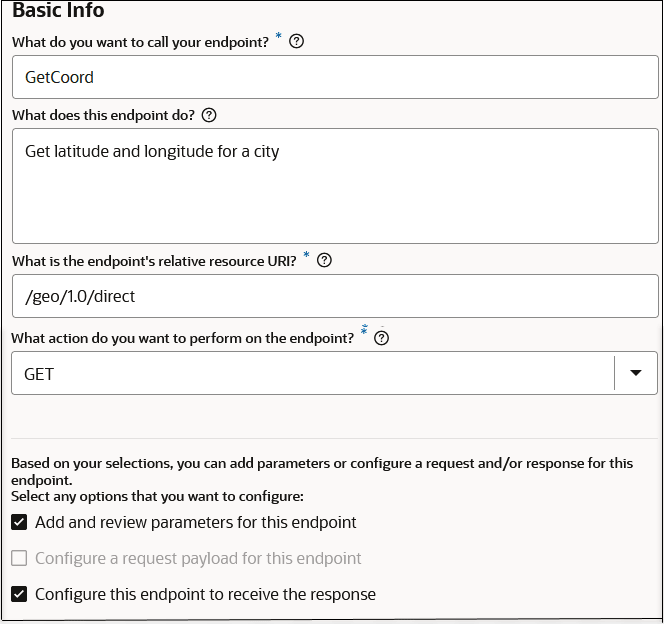Open the GET action combo box
Screen dimensions: 664x624
pyautogui.click(x=312, y=373)
